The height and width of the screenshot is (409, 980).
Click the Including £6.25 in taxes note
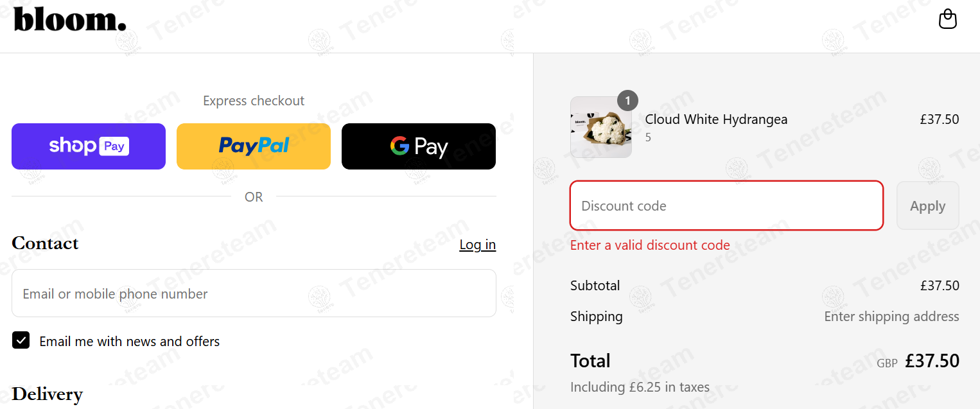tap(640, 387)
